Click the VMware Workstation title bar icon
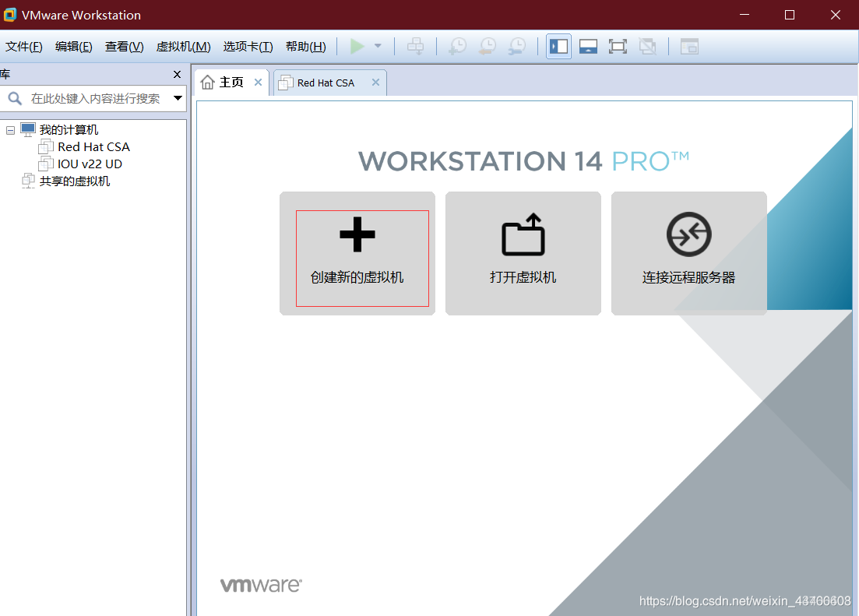 point(10,15)
